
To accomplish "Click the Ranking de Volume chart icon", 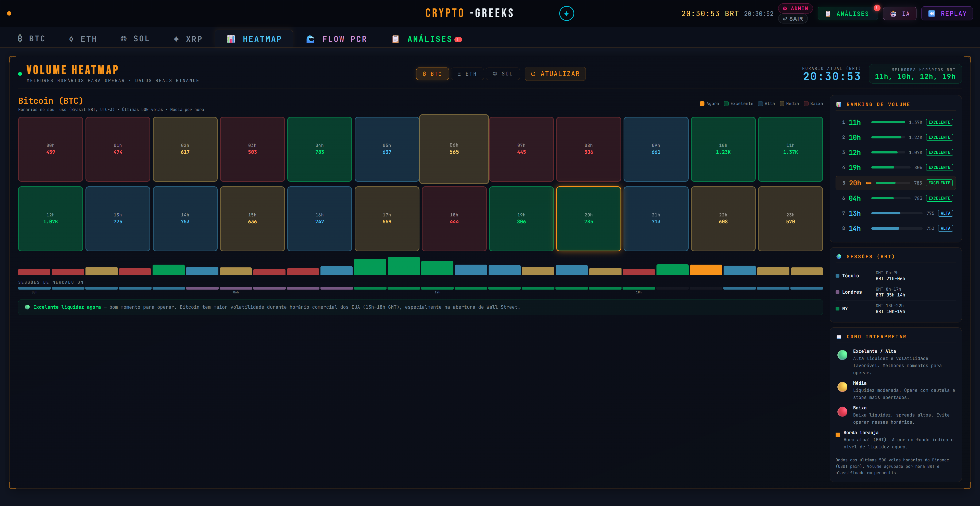I will pyautogui.click(x=838, y=104).
